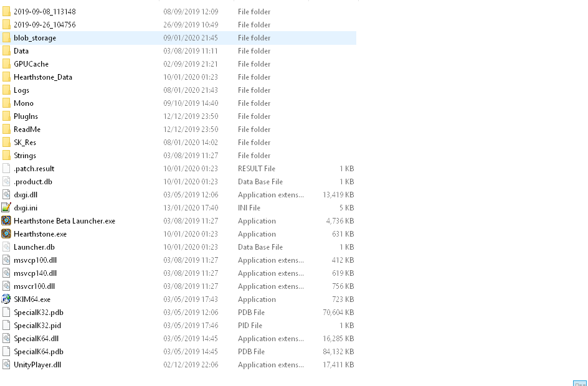Click the UnityPlayer.dll file icon
The height and width of the screenshot is (386, 588).
click(6, 365)
